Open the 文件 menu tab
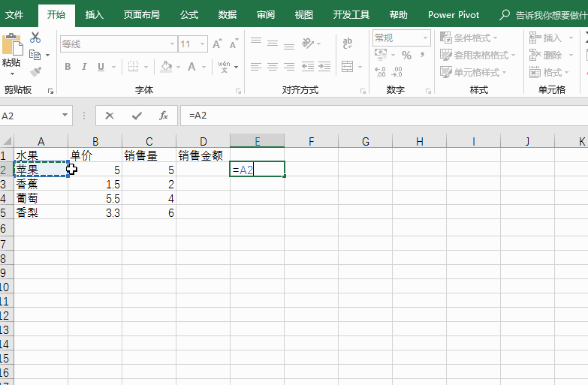 [14, 14]
